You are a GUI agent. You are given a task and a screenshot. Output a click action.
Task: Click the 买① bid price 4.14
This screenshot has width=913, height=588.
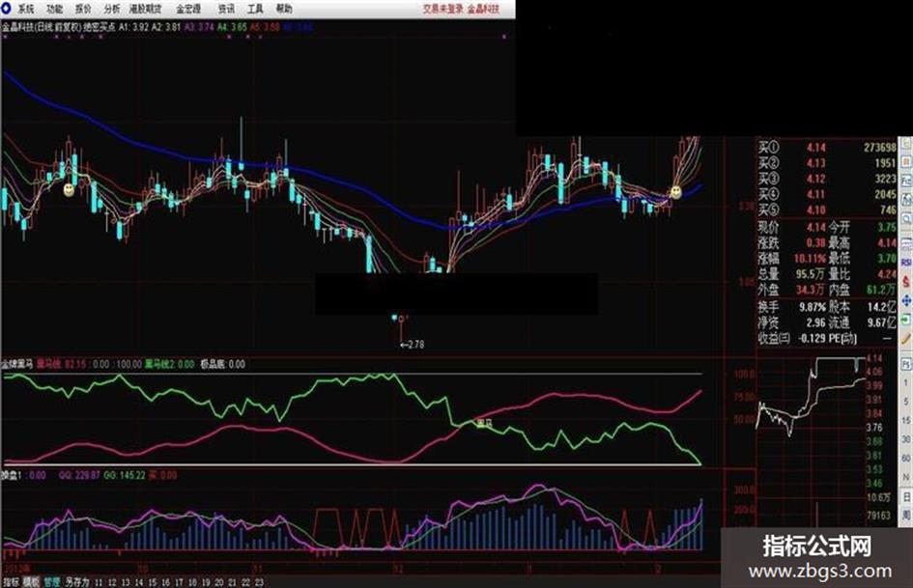point(815,148)
